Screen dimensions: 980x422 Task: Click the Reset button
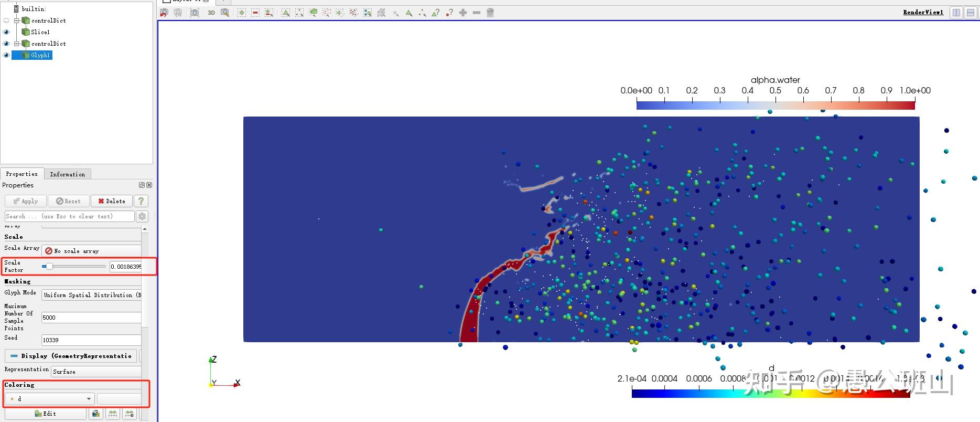pyautogui.click(x=69, y=201)
